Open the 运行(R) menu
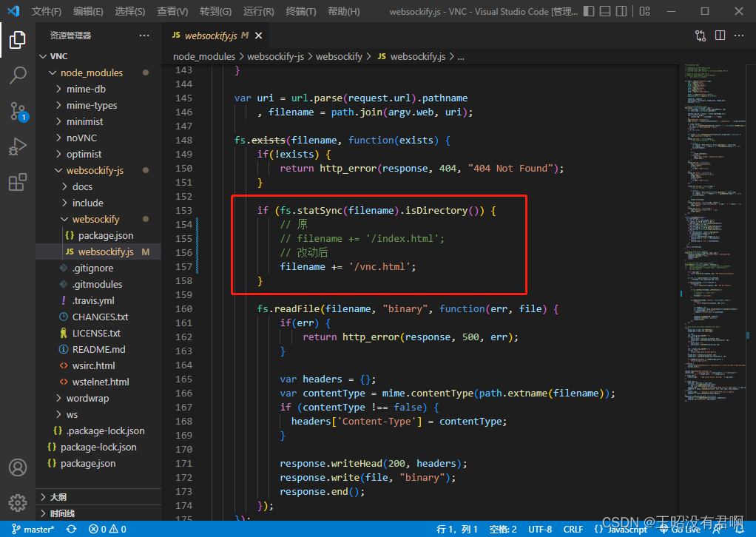Image resolution: width=756 pixels, height=537 pixels. coord(258,11)
